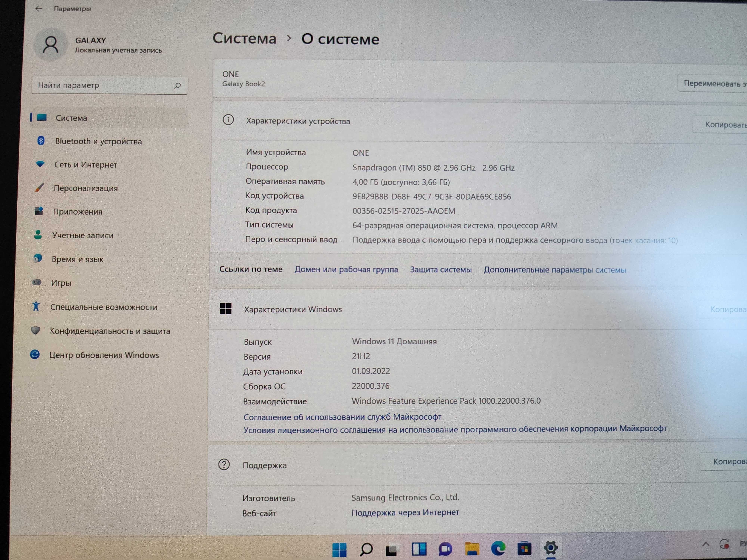Click the magnifier icon in search field
Screen dimensions: 747x560
[177, 85]
